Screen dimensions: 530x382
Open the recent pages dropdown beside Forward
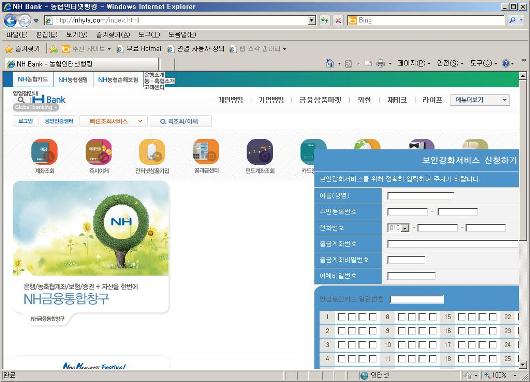point(36,21)
